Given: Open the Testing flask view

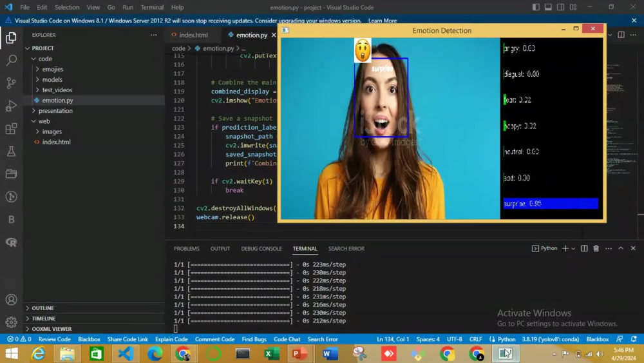Looking at the screenshot, I should click(11, 152).
